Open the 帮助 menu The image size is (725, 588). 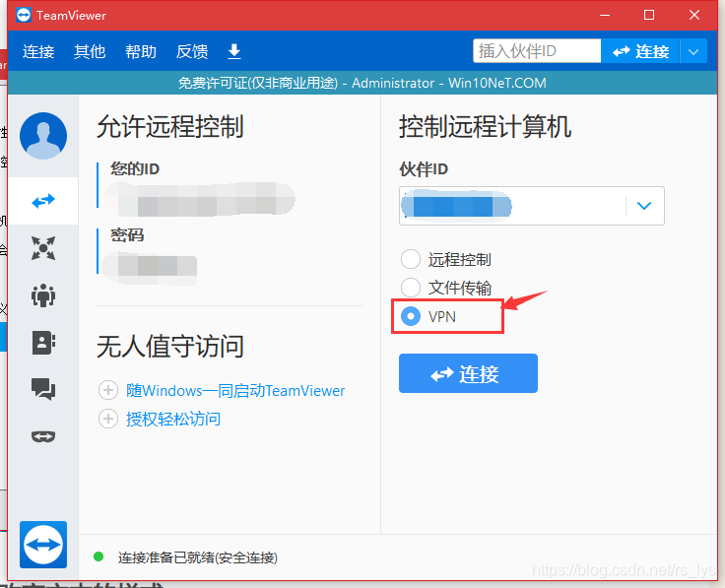141,51
